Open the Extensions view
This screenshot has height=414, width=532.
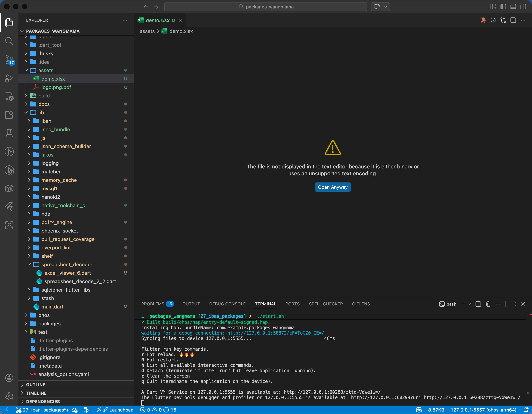(x=9, y=115)
